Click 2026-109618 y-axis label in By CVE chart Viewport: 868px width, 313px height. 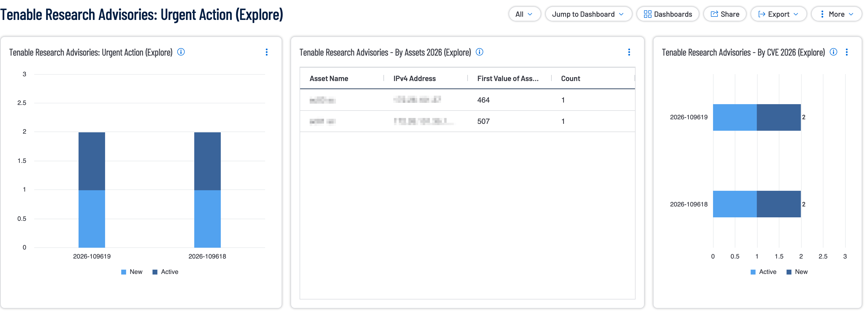[688, 204]
